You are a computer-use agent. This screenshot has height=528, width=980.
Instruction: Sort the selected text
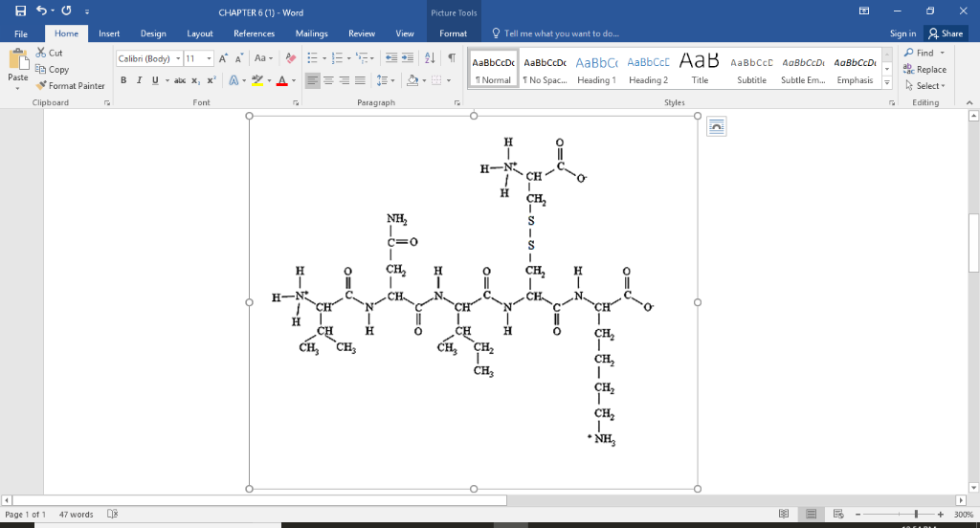430,58
